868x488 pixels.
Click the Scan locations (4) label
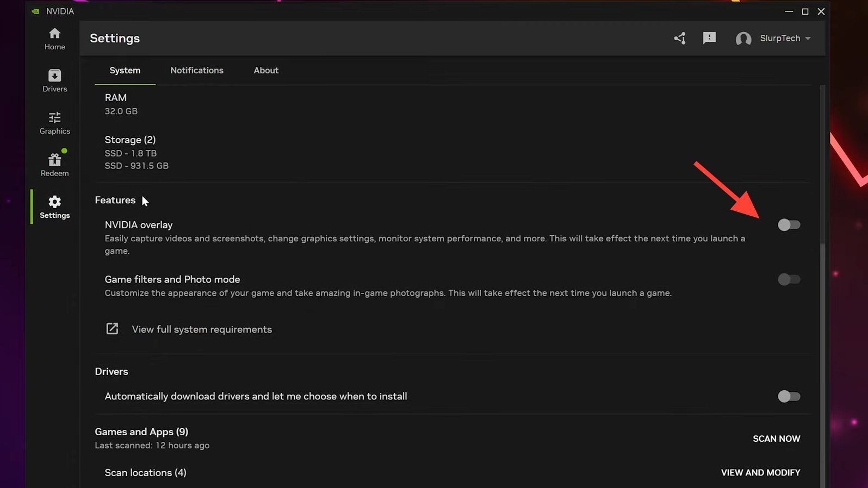pyautogui.click(x=145, y=473)
